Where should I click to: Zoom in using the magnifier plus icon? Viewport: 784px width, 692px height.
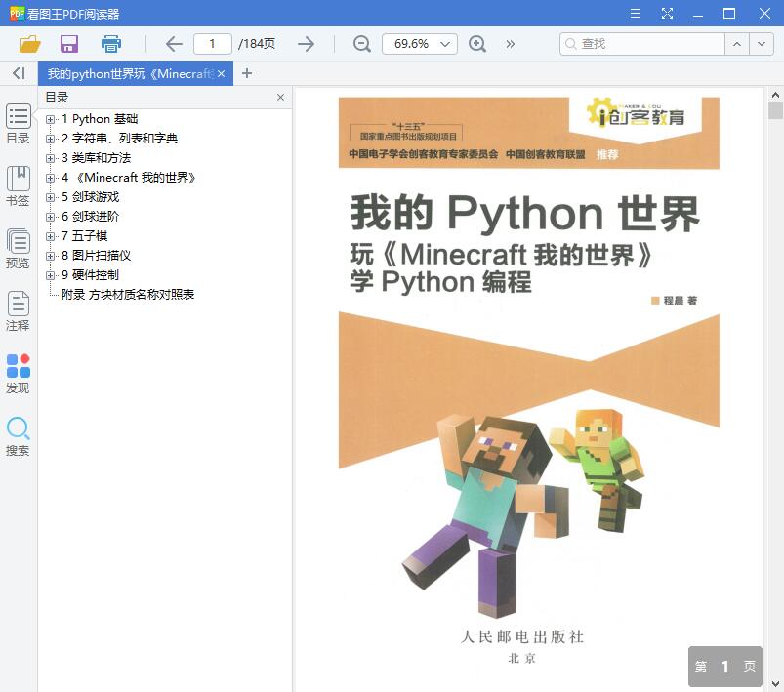coord(476,44)
